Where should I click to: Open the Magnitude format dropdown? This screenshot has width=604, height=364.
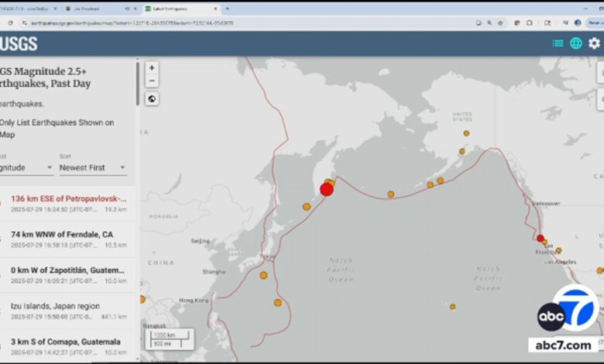[26, 168]
